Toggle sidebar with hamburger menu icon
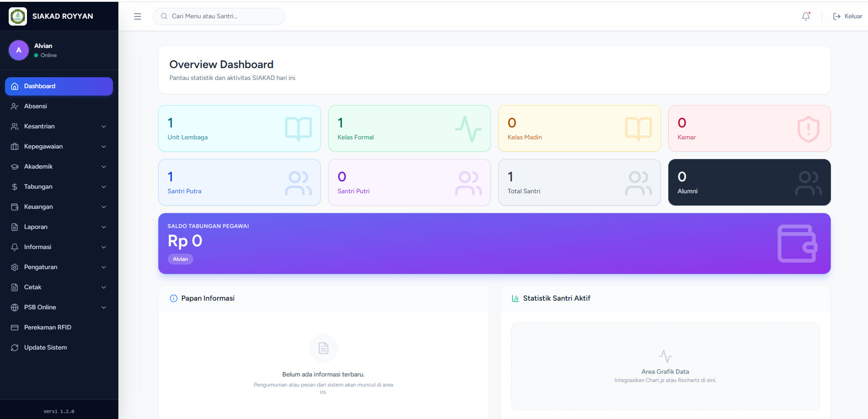 (x=138, y=16)
